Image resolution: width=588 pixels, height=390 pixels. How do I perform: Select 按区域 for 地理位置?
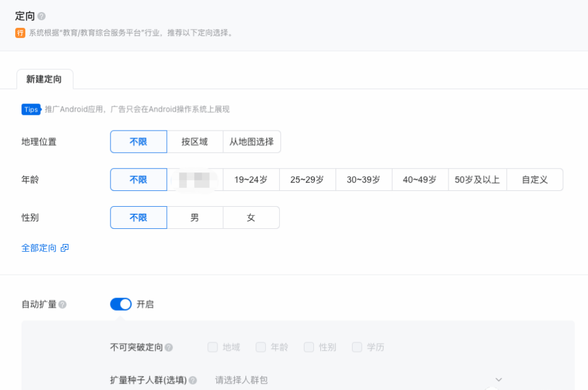point(194,141)
